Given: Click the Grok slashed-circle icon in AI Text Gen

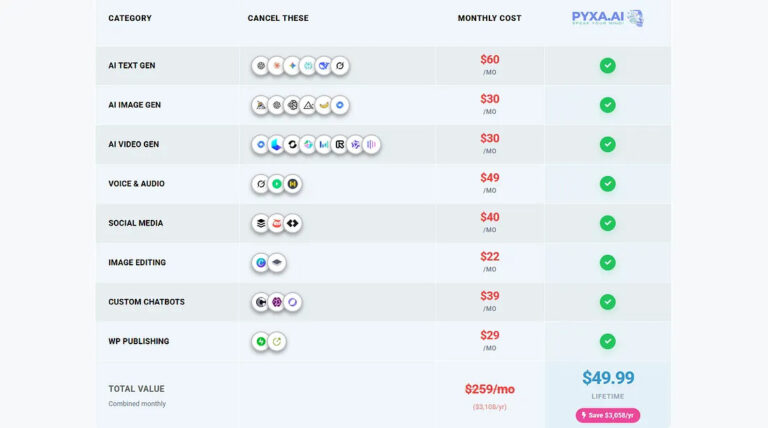Looking at the screenshot, I should point(339,66).
